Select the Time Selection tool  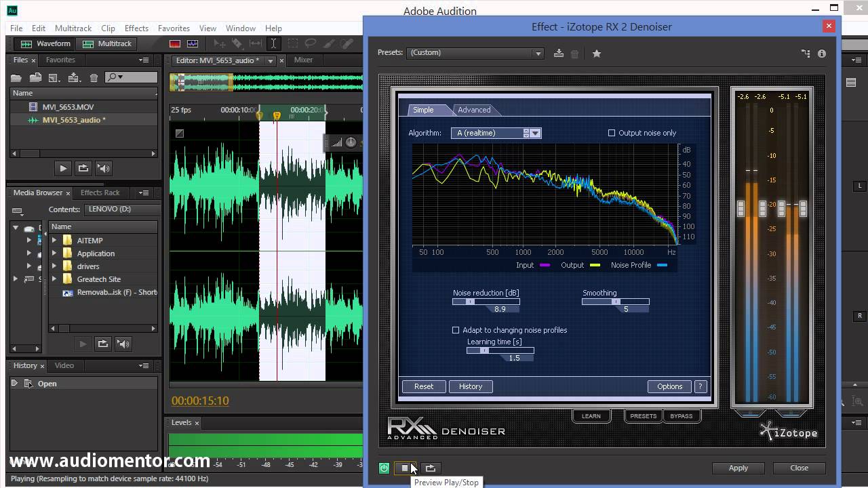[x=273, y=43]
